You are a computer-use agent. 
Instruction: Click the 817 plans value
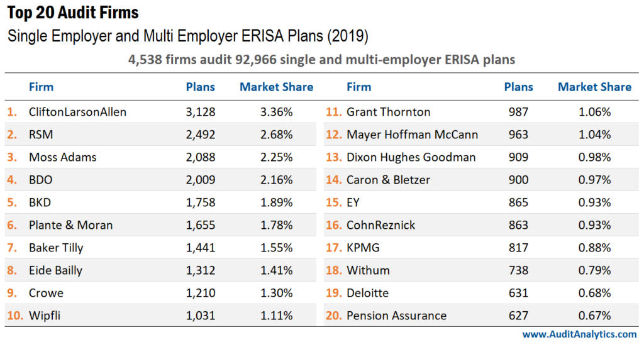[518, 248]
